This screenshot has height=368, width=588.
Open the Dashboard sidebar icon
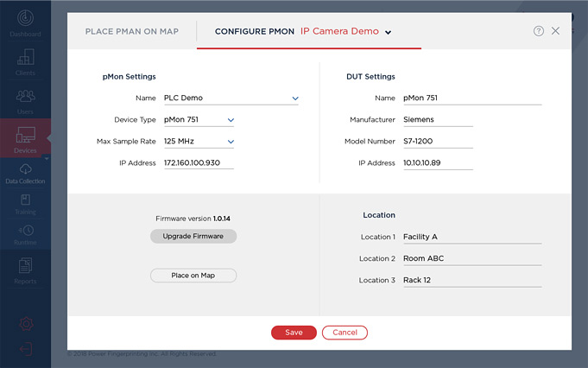25,23
